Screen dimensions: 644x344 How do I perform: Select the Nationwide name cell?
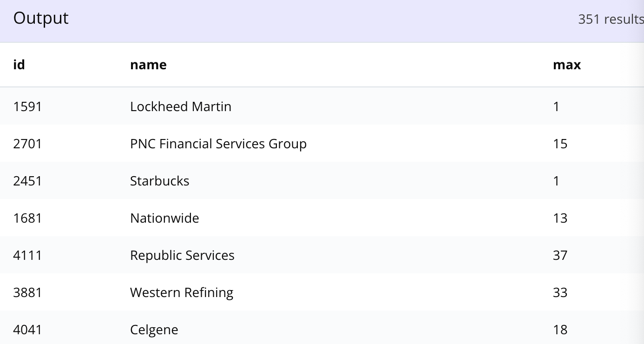[164, 218]
